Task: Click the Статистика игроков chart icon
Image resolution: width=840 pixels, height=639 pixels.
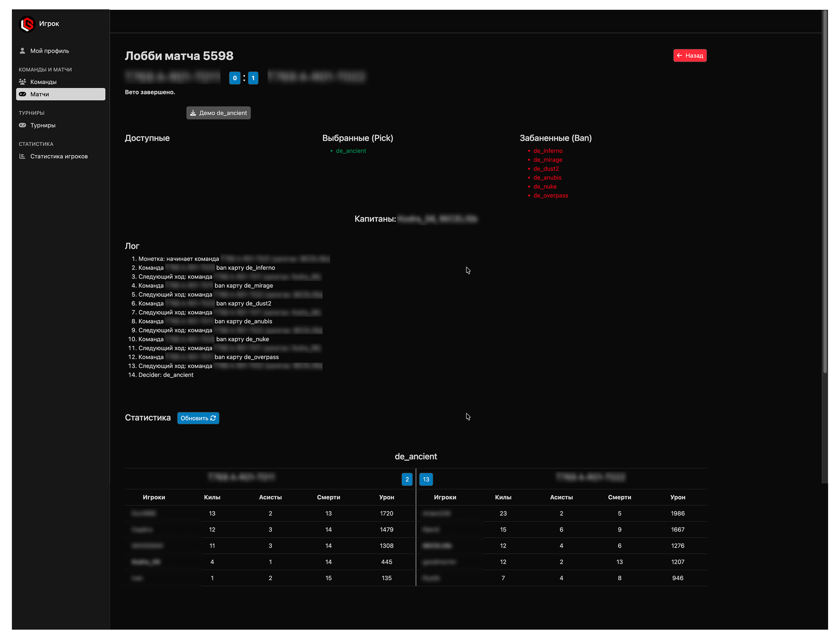Action: (23, 156)
